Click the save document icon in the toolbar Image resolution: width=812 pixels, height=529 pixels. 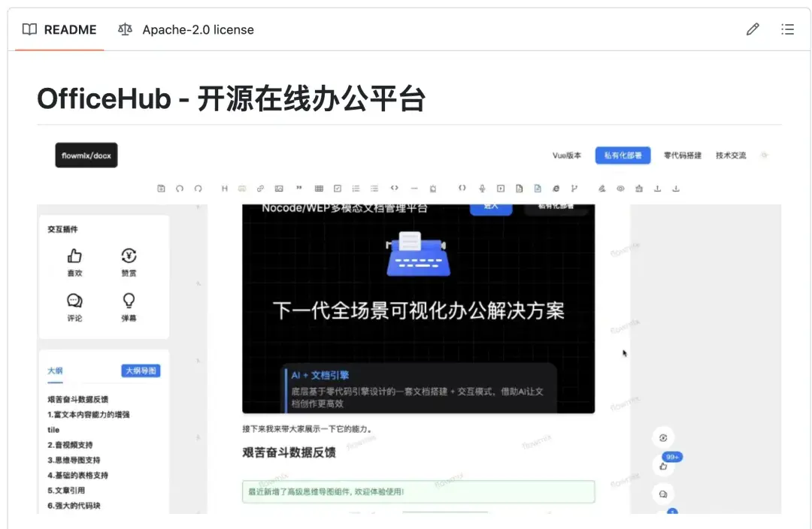point(162,188)
